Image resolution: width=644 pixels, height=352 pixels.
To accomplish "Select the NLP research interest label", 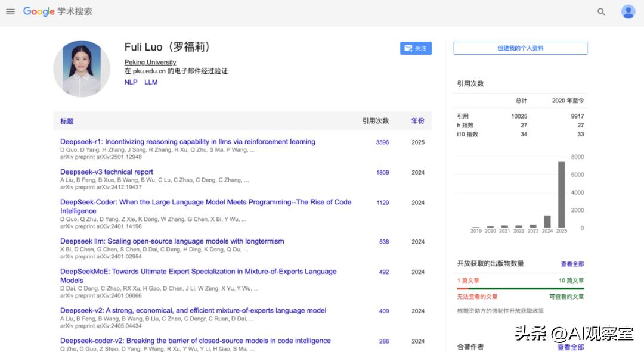I will (x=131, y=82).
